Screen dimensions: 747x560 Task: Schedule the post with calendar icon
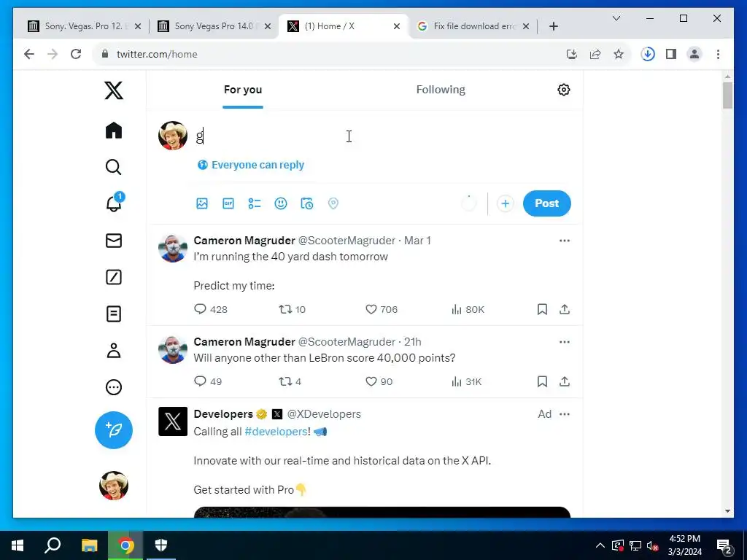(x=307, y=203)
